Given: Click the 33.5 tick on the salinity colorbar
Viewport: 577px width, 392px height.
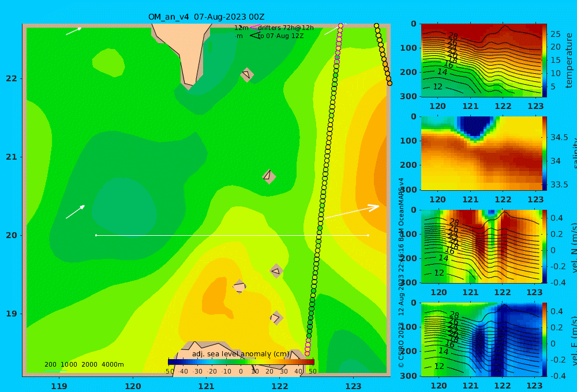Looking at the screenshot, I should pos(559,184).
